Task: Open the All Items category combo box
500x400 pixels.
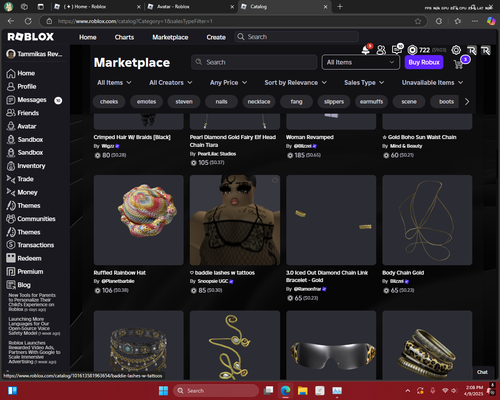Action: click(361, 62)
